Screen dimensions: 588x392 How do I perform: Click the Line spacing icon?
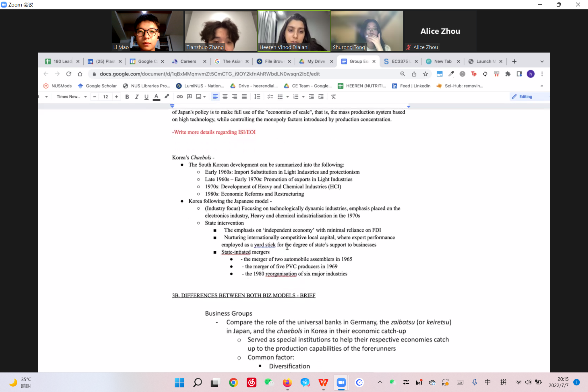point(257,97)
